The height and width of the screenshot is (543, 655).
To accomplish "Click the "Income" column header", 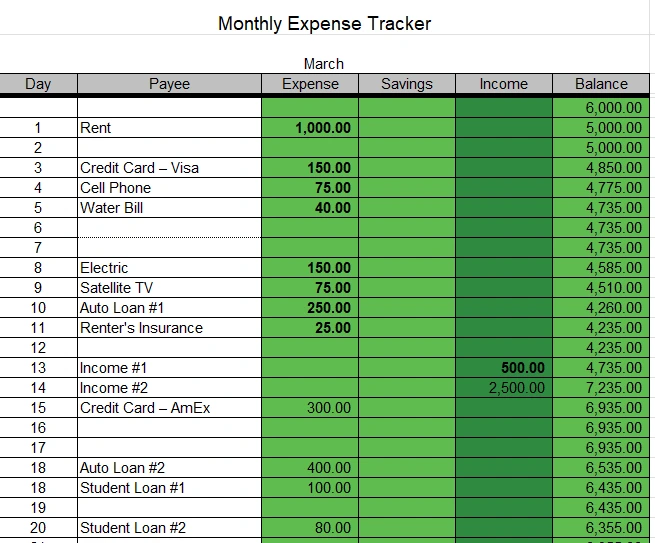I will [504, 84].
